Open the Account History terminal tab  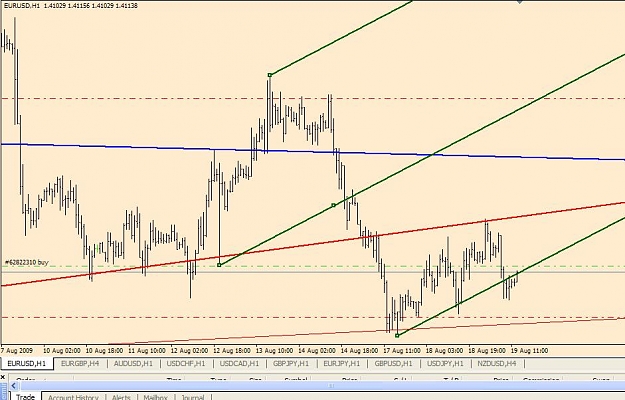click(73, 397)
